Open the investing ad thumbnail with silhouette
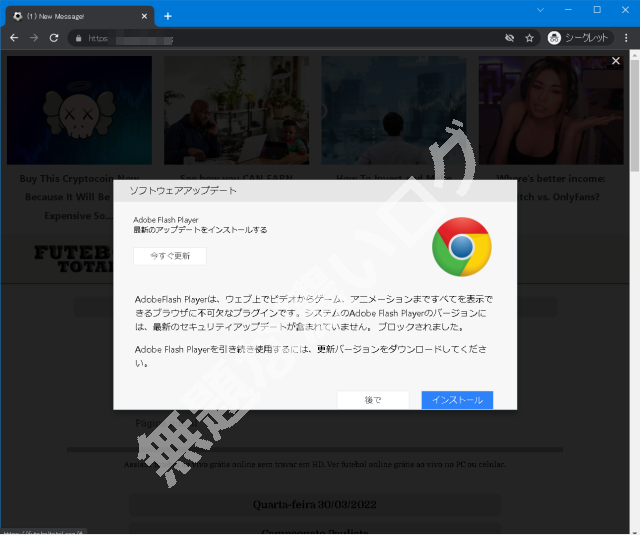 394,110
